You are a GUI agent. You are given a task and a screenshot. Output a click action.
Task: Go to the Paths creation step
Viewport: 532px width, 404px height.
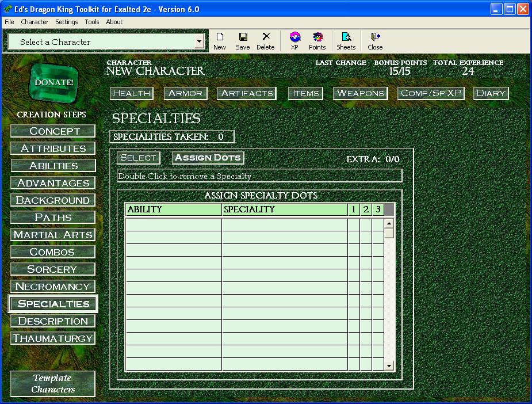pos(53,218)
